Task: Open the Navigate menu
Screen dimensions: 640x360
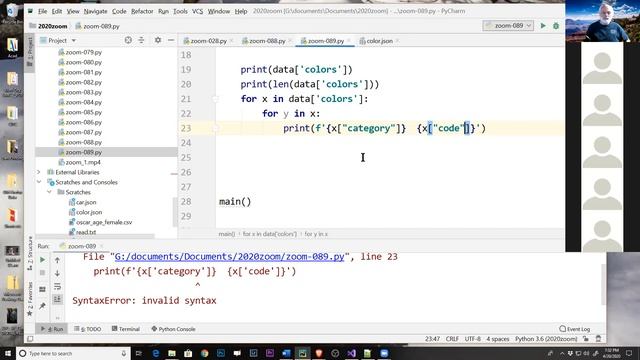Action: click(x=96, y=11)
